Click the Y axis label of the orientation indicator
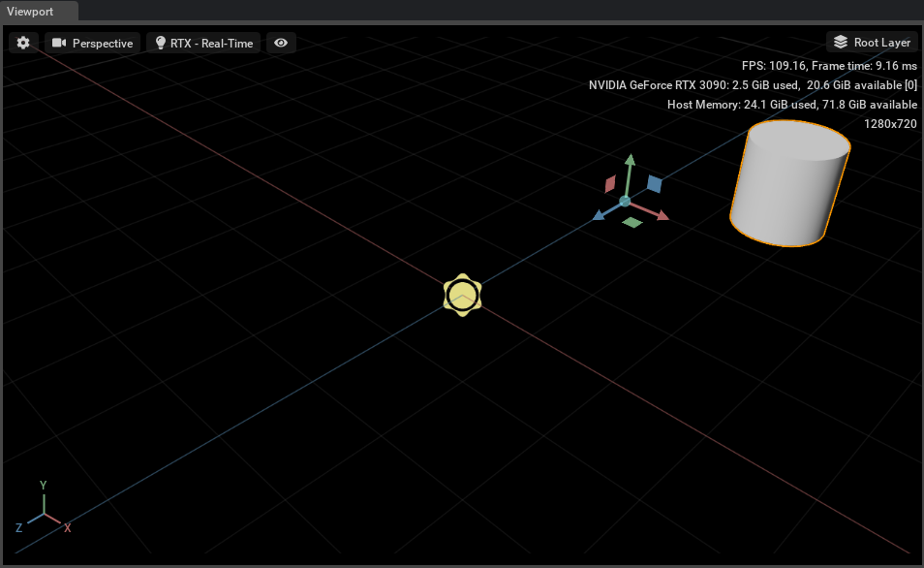 (x=43, y=485)
